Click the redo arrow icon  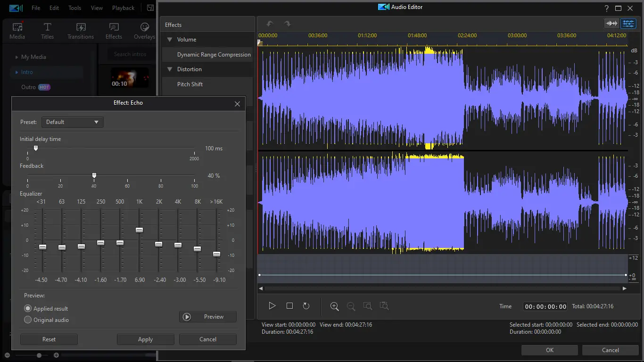point(287,24)
